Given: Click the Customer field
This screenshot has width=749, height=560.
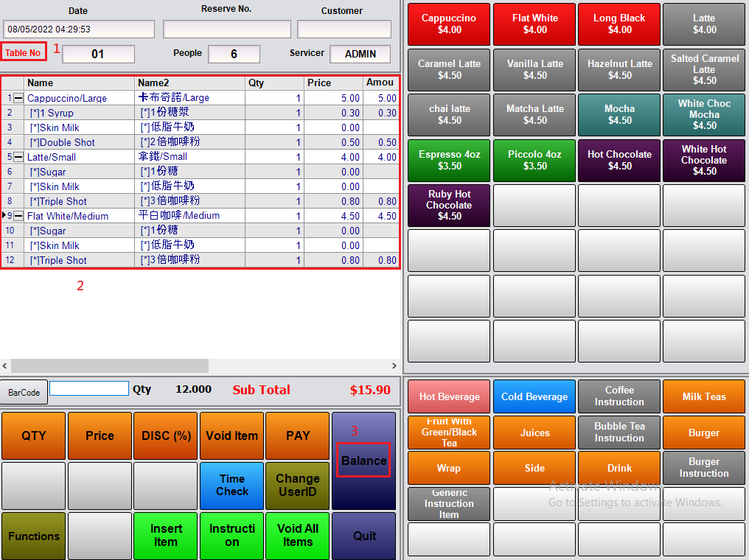Looking at the screenshot, I should click(x=344, y=29).
